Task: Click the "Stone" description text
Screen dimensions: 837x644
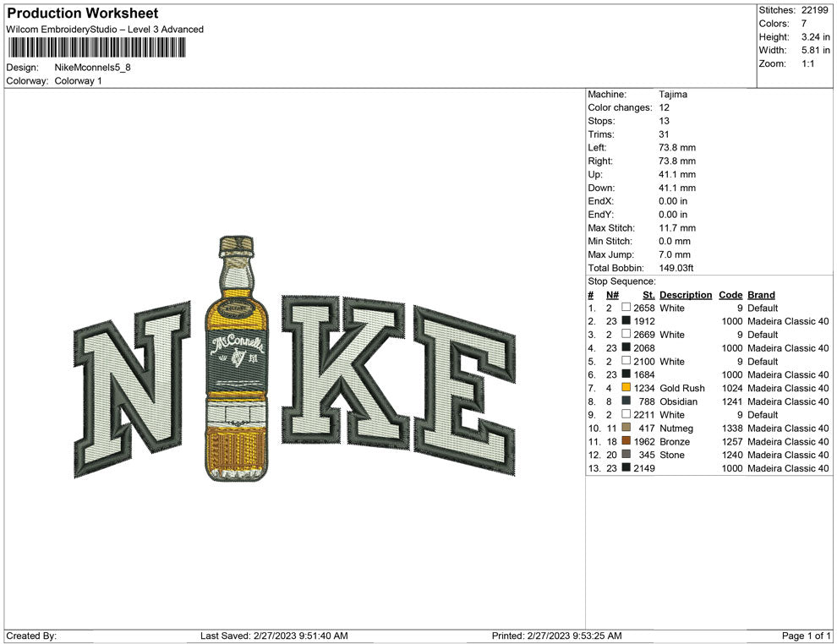Action: coord(671,455)
